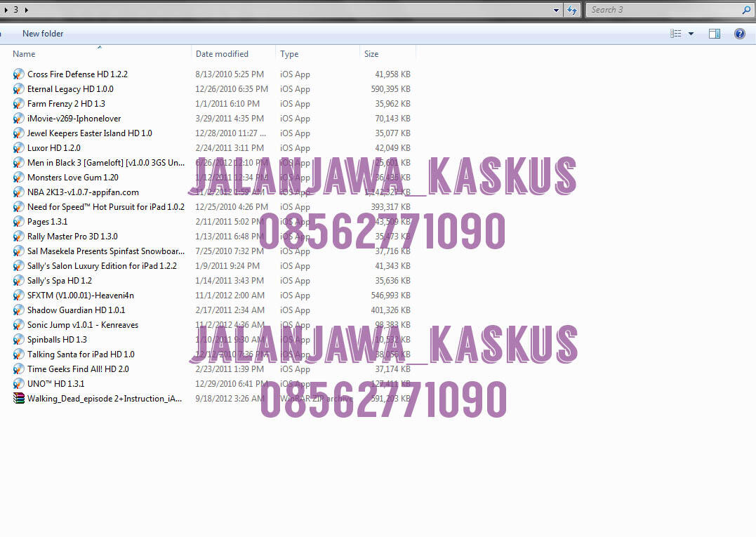The image size is (756, 537).
Task: Select the file name Rally Master Pro 3D 1.3.0
Action: [72, 237]
